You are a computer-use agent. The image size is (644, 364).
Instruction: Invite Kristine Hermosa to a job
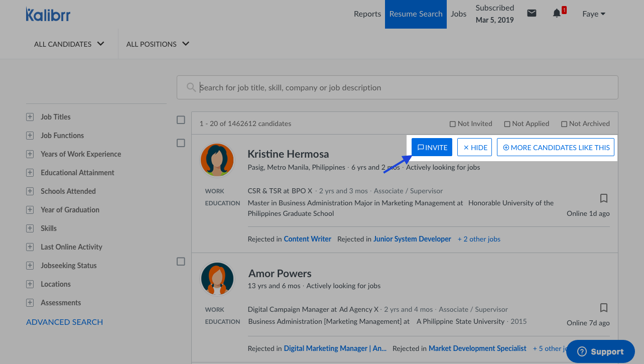(432, 148)
